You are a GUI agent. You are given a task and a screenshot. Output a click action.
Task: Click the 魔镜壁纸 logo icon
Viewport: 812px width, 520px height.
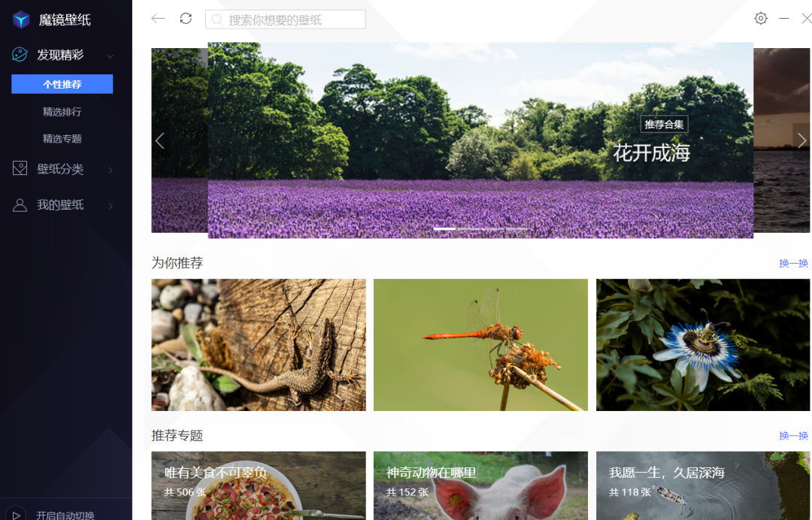pyautogui.click(x=21, y=20)
